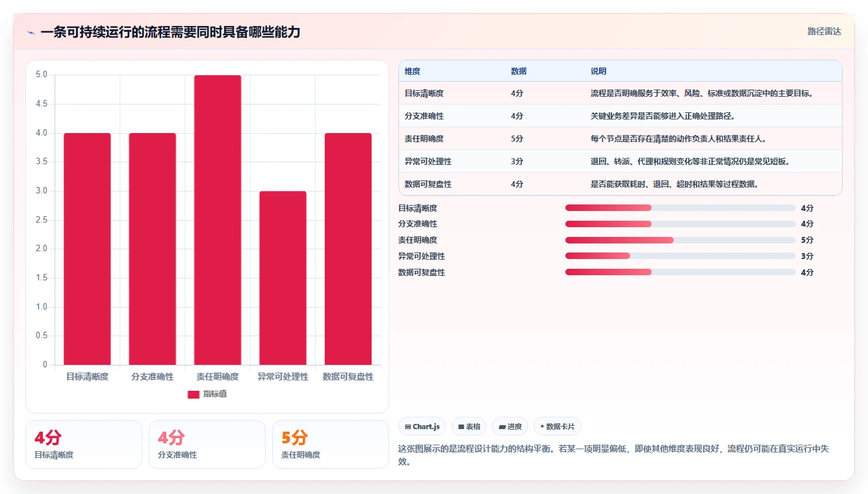Select the 目标清晰度 bar in the chart
This screenshot has height=494, width=868.
(87, 249)
